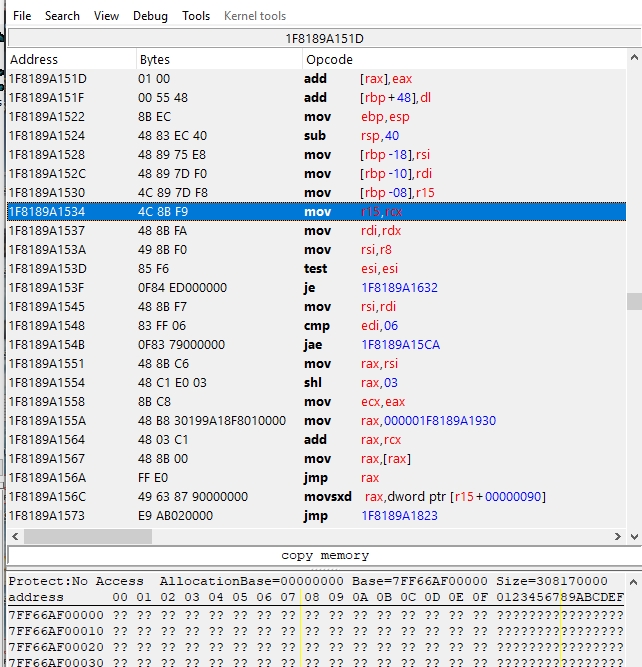Click the horizontal scrollbar right arrow
The image size is (642, 667).
coord(618,537)
